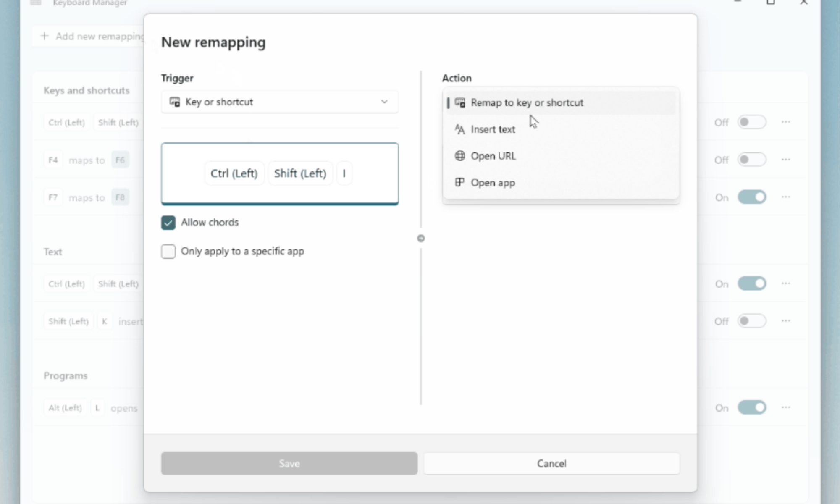Click the Cancel button

[551, 463]
